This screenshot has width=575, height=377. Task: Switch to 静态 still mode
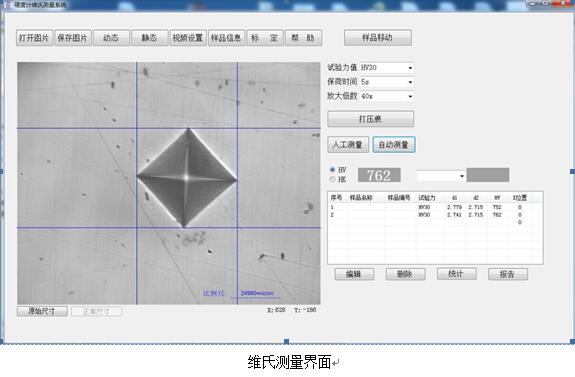point(150,38)
